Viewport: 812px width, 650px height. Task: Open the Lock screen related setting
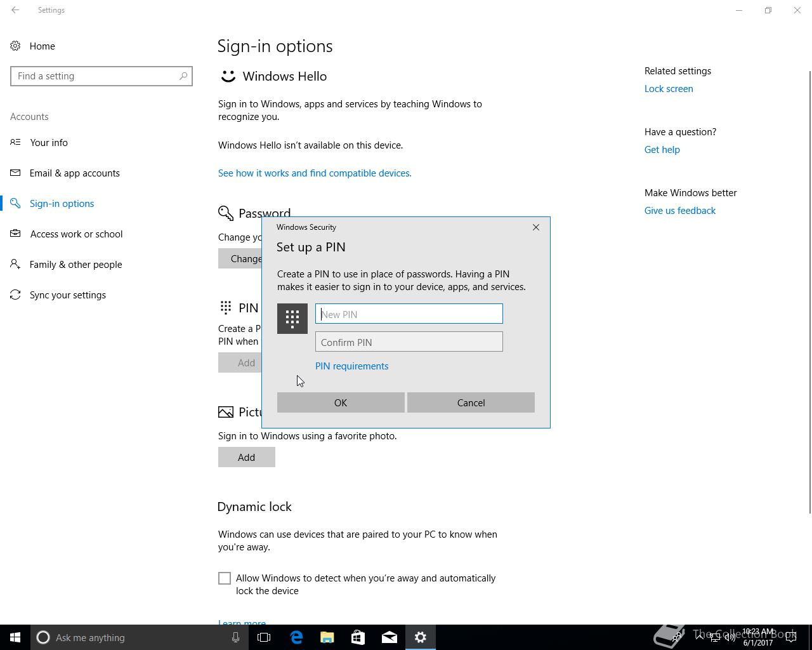pyautogui.click(x=669, y=89)
